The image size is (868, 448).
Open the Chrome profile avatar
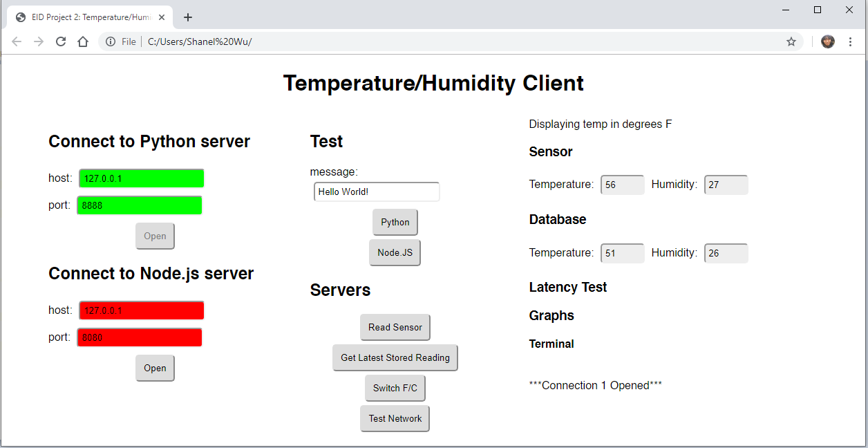tap(827, 41)
